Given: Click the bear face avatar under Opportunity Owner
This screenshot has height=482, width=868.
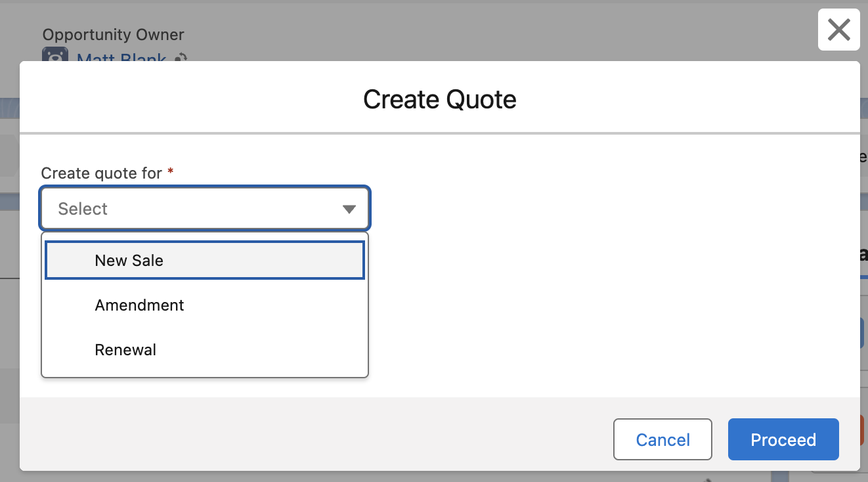Looking at the screenshot, I should coord(54,56).
